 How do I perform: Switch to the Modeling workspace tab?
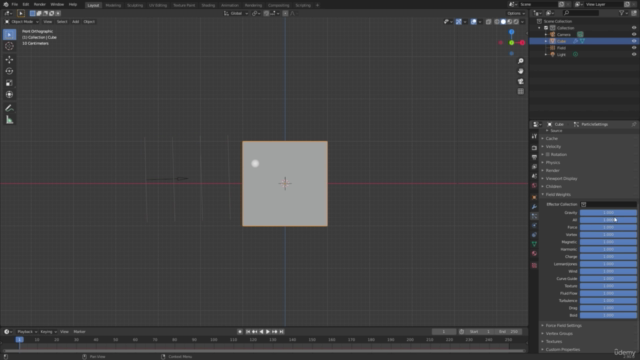pyautogui.click(x=113, y=5)
